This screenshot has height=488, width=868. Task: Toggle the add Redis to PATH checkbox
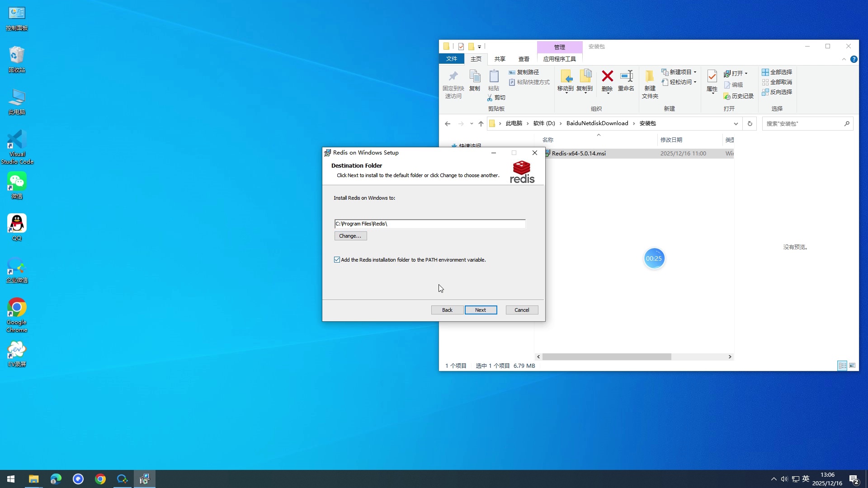tap(337, 260)
